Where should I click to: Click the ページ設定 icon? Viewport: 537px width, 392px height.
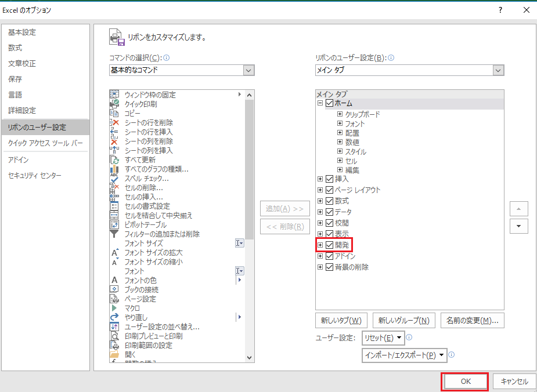(114, 299)
